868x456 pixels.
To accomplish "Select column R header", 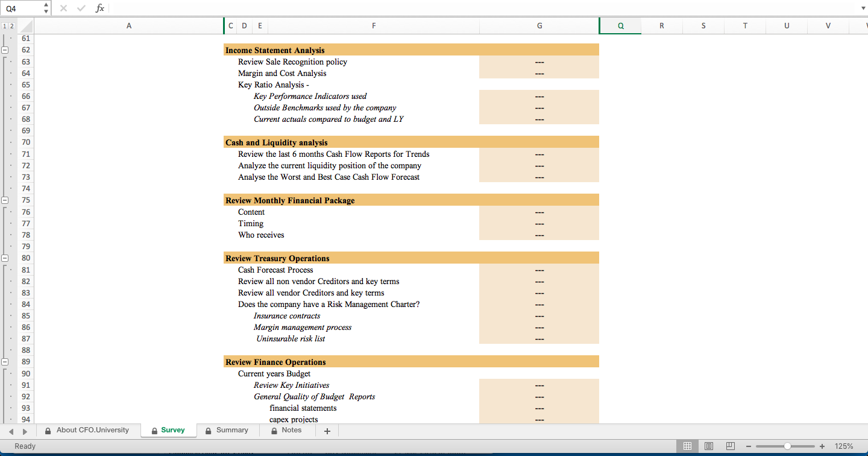I will 662,25.
